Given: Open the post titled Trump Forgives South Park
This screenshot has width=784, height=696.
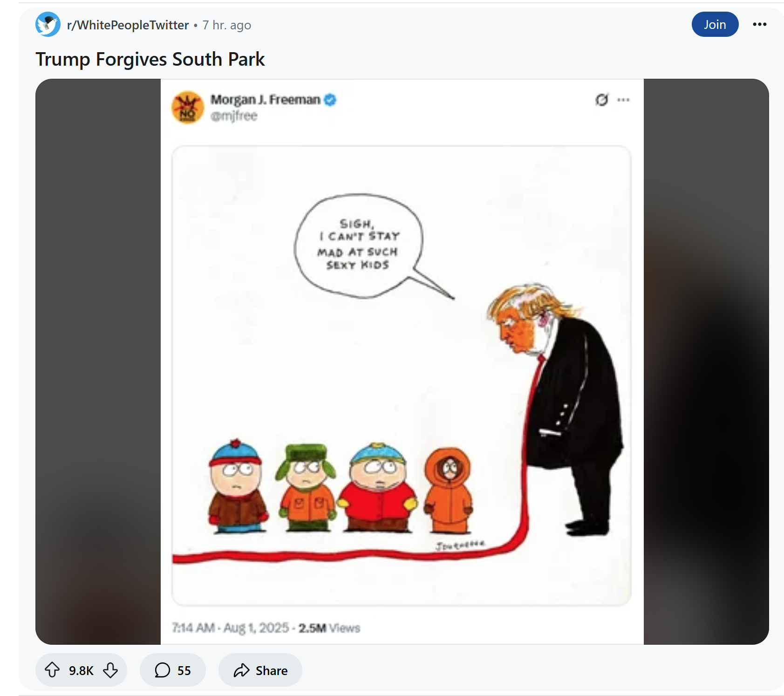Looking at the screenshot, I should (150, 60).
